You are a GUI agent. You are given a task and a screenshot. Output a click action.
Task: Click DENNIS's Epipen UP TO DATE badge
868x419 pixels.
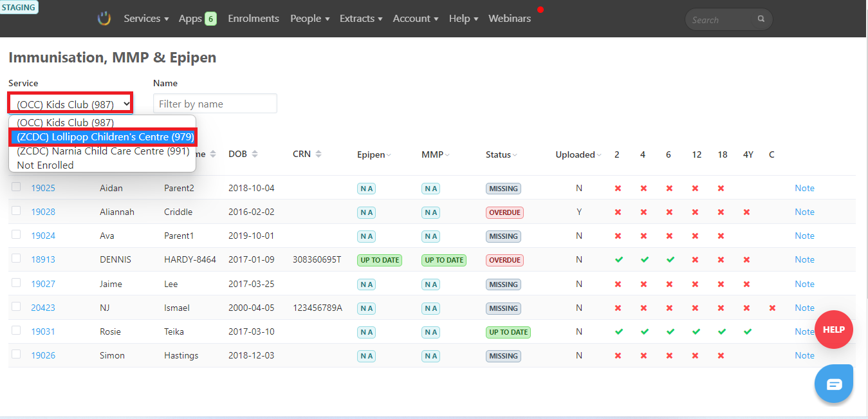(x=380, y=260)
